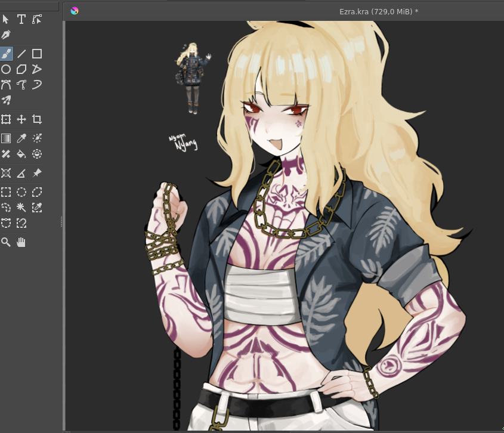Viewport: 504px width, 433px height.
Task: Select the Freehand Selection tool
Action: [6, 208]
